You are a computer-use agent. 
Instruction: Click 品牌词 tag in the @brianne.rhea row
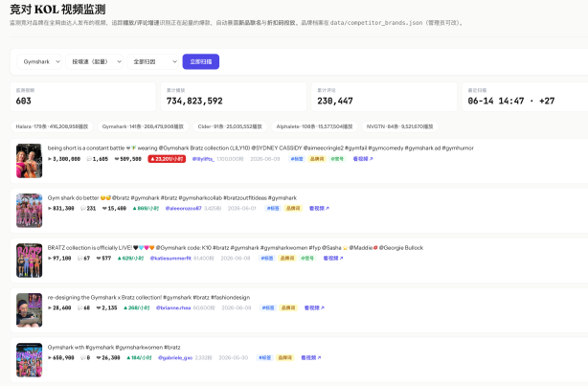pyautogui.click(x=288, y=308)
